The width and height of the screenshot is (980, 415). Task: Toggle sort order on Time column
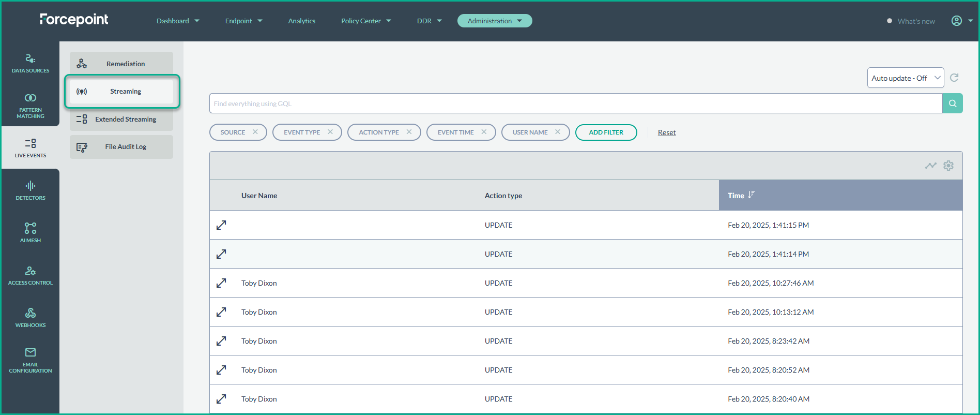(751, 195)
